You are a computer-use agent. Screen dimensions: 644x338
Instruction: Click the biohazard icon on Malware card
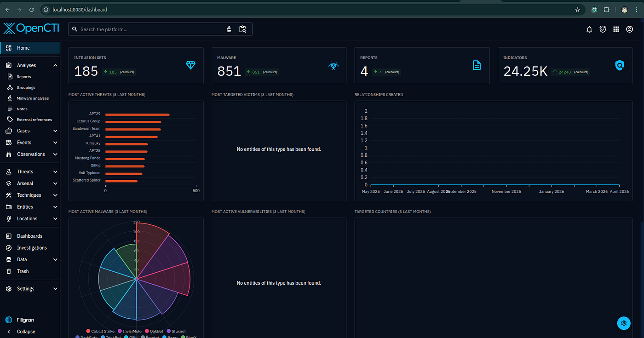point(333,65)
